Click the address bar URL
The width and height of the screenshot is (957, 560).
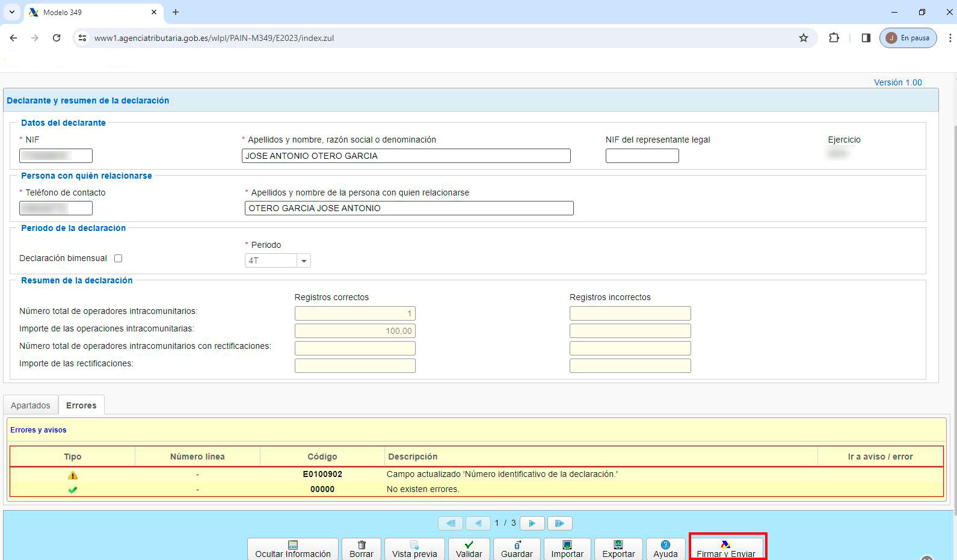click(214, 38)
